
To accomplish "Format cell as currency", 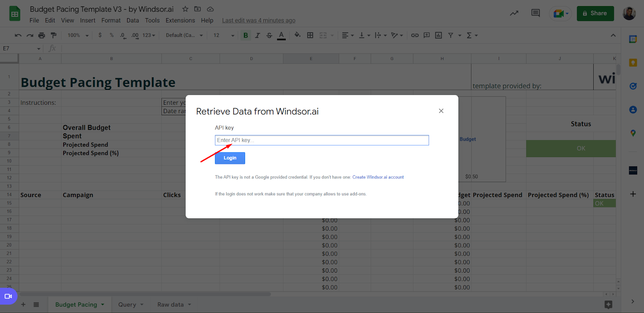I will click(x=100, y=35).
